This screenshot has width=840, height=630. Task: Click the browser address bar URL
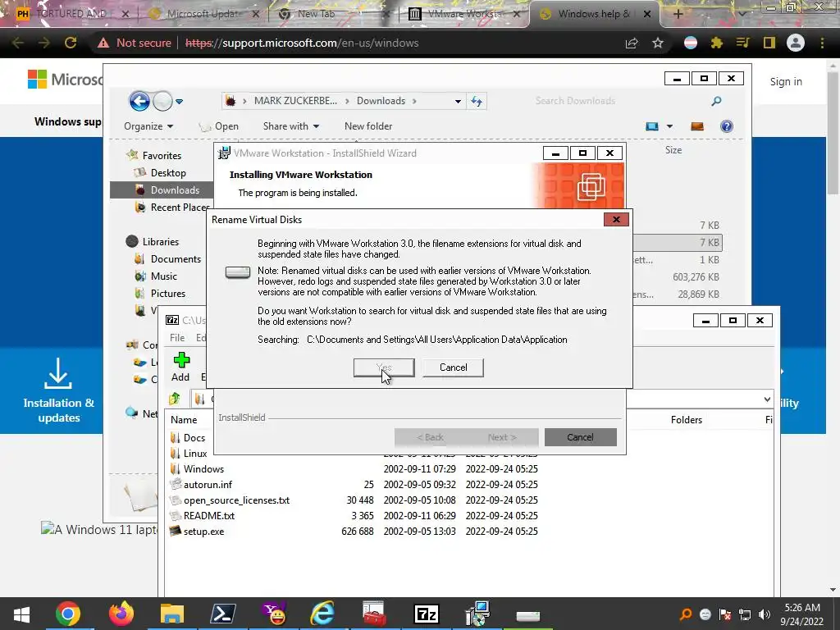[302, 43]
